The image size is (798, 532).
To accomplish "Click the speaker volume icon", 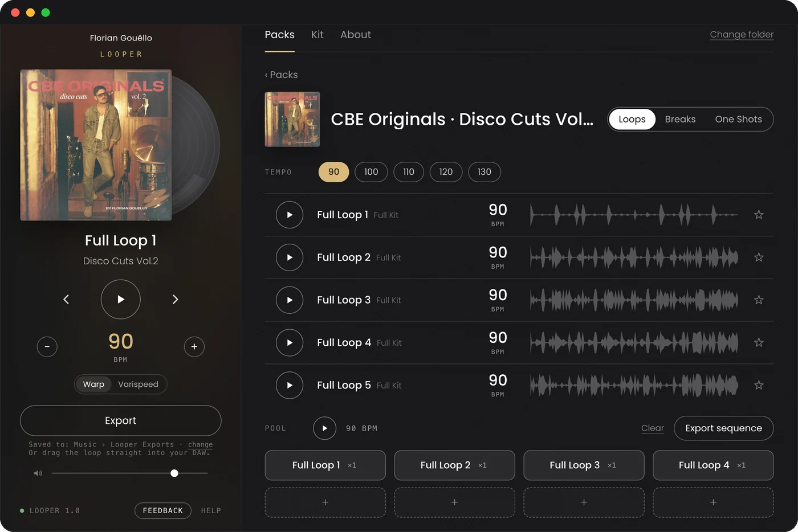I will tap(38, 473).
